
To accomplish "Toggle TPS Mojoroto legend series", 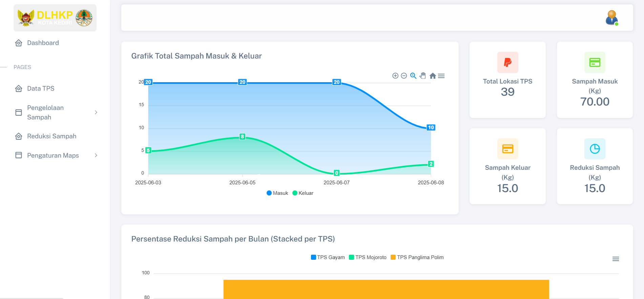I will point(368,257).
